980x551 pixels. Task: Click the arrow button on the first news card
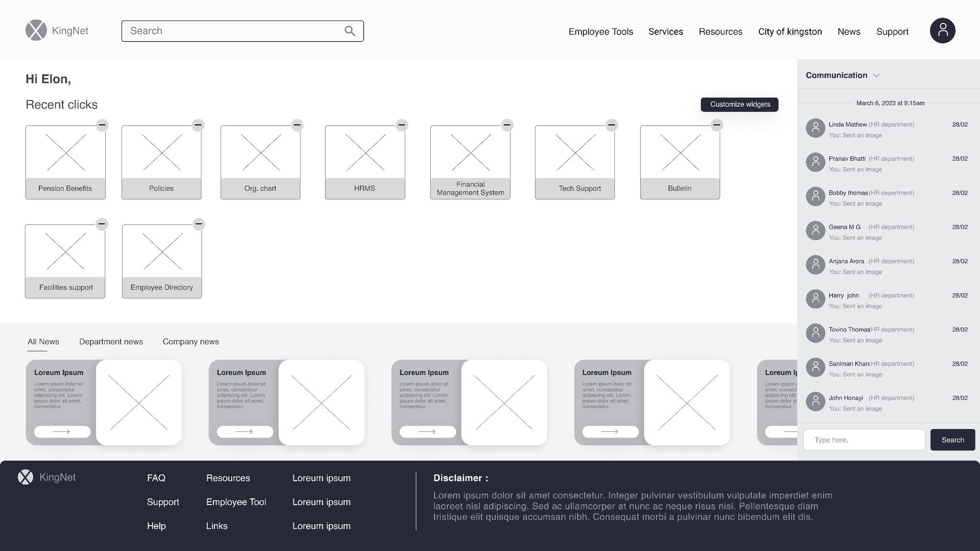tap(62, 431)
